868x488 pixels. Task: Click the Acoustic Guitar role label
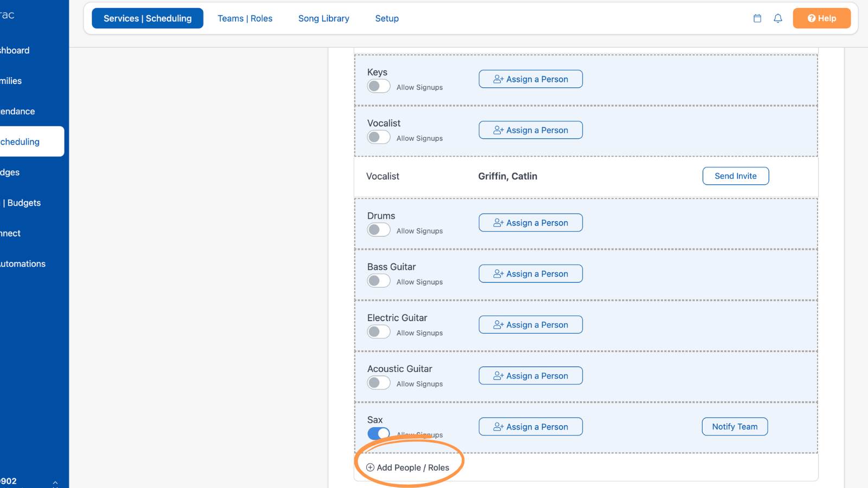400,369
